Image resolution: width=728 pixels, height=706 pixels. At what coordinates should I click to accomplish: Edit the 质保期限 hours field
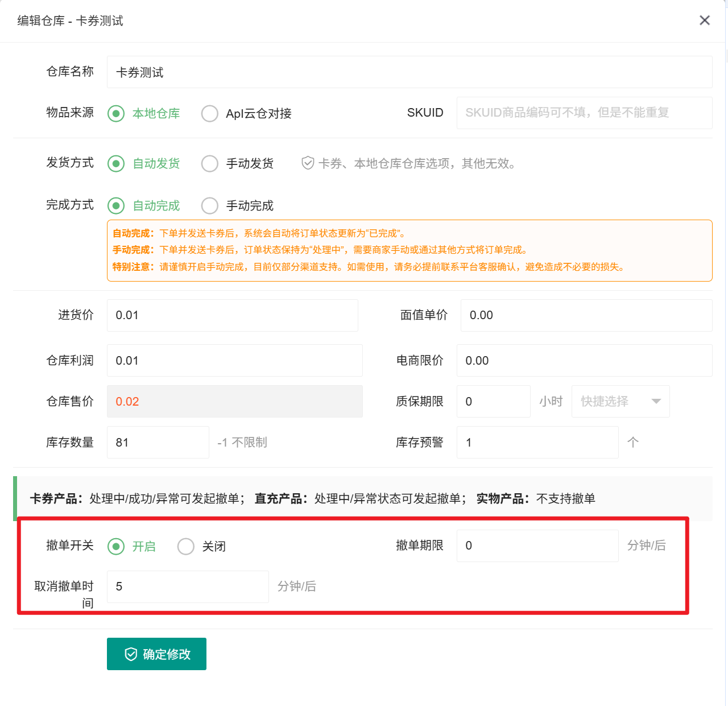point(493,402)
